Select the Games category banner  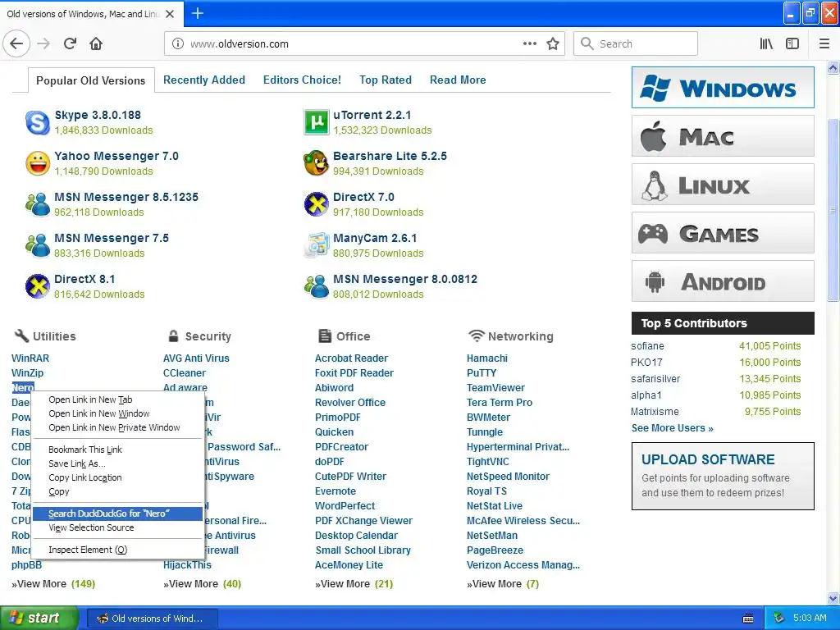click(723, 233)
